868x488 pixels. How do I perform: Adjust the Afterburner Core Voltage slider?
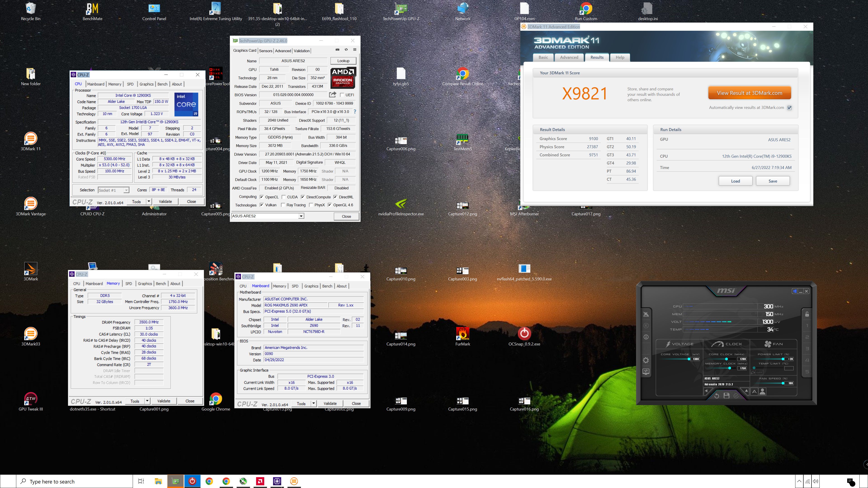coord(675,359)
